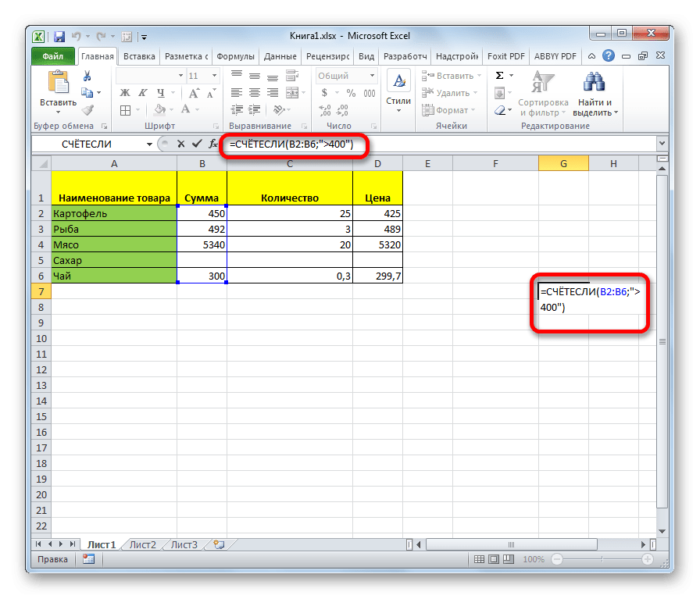This screenshot has width=700, height=599.
Task: Click the Excel Help question mark
Action: (608, 55)
